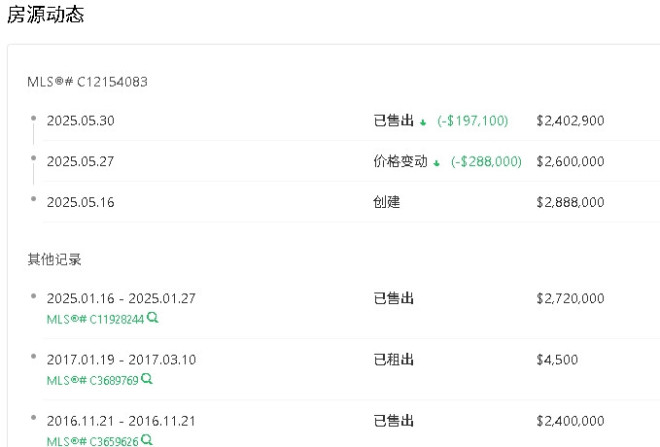Click the magnifier icon beside MLS C3659626
Screen dimensions: 660x447
(x=147, y=440)
